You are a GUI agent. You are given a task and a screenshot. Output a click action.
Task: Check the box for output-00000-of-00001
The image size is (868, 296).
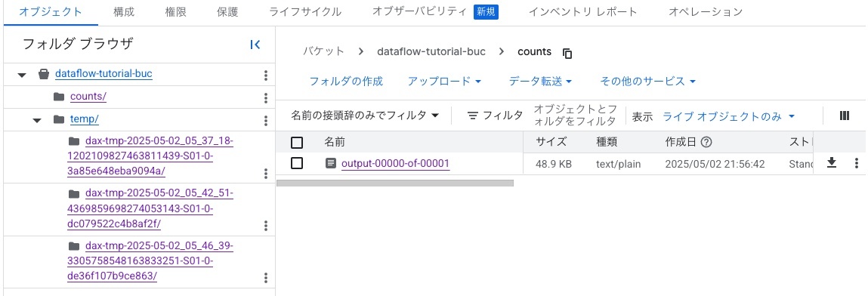[x=297, y=163]
